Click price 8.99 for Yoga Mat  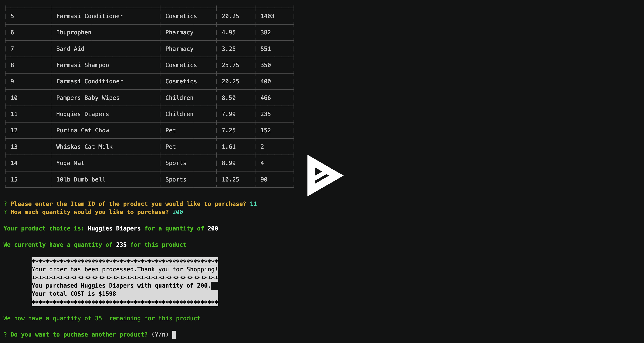pos(229,163)
